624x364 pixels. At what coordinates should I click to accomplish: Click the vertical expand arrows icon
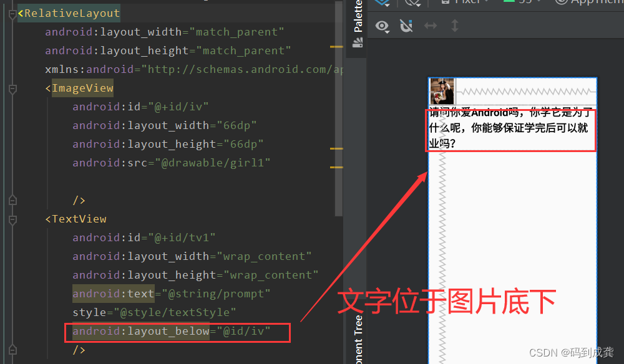455,26
